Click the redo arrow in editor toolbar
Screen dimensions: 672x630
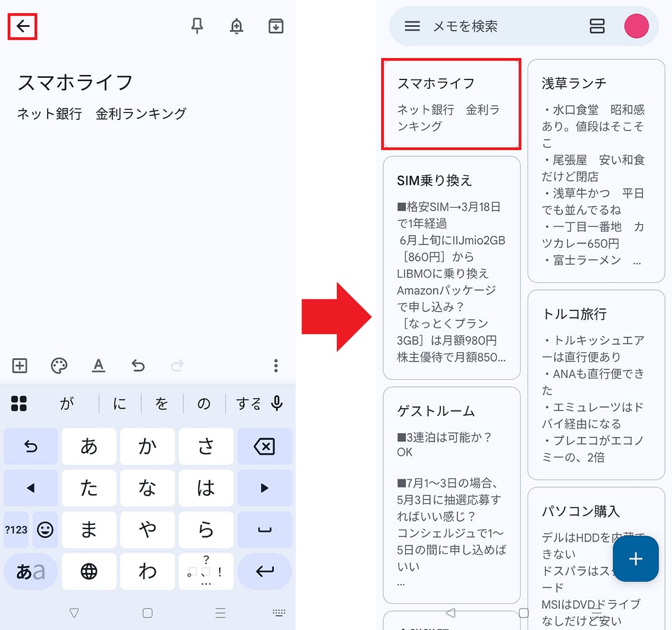click(x=177, y=366)
